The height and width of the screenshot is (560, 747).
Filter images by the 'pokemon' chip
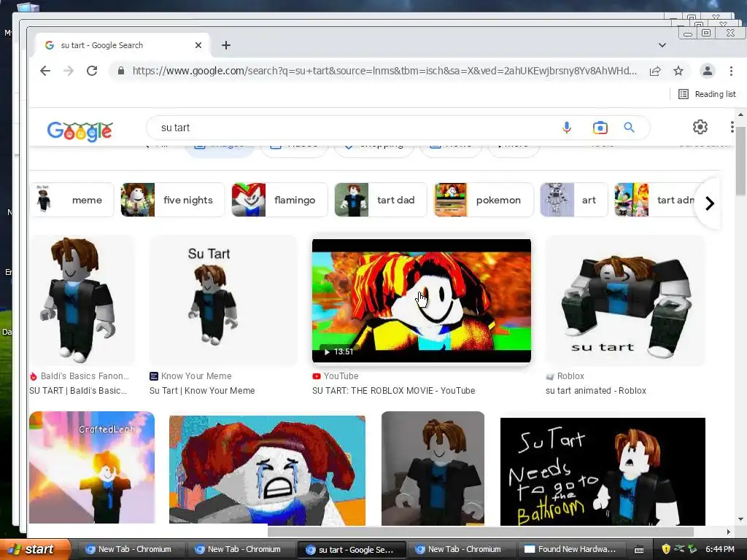click(x=484, y=200)
